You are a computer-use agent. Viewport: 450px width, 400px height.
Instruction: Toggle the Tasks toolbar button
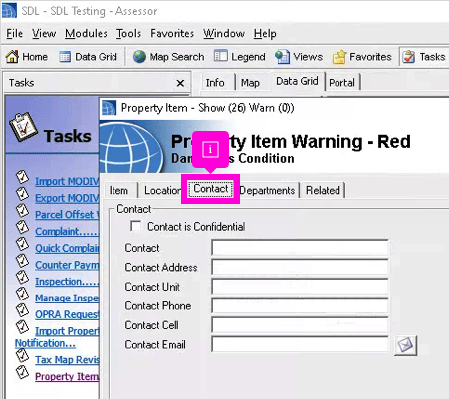[x=424, y=57]
